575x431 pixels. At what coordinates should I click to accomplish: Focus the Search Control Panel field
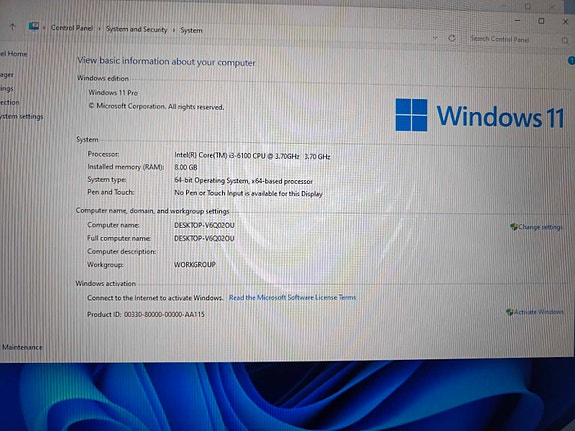tap(513, 39)
